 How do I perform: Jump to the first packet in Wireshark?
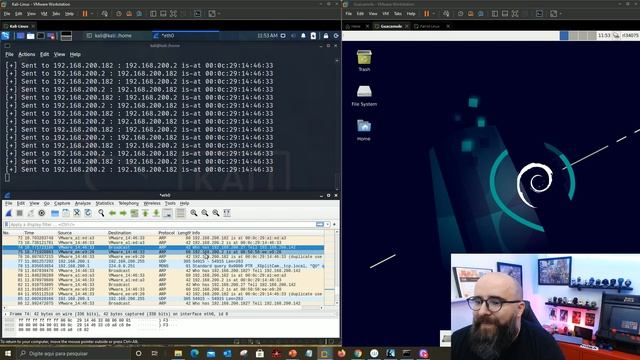145,213
